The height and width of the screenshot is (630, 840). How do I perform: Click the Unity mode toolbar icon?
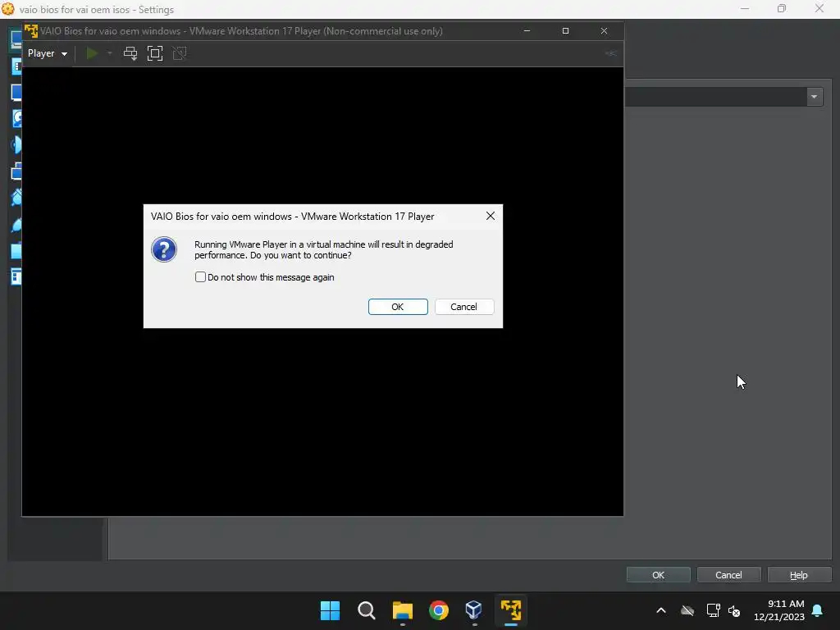point(180,53)
